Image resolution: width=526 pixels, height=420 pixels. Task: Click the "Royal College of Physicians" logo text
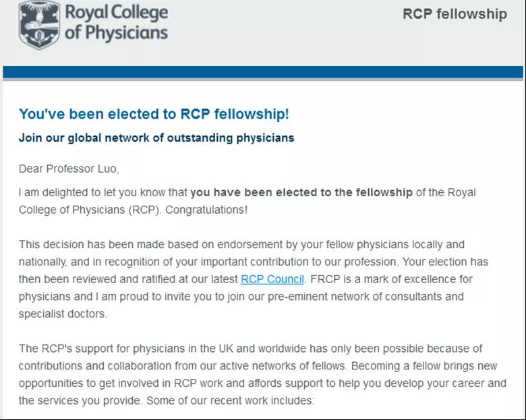[116, 22]
